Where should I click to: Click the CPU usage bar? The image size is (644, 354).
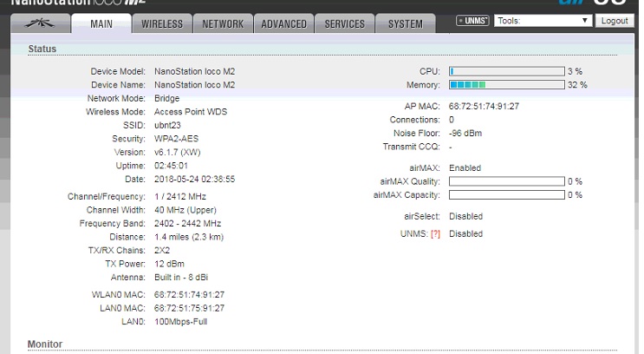click(507, 71)
